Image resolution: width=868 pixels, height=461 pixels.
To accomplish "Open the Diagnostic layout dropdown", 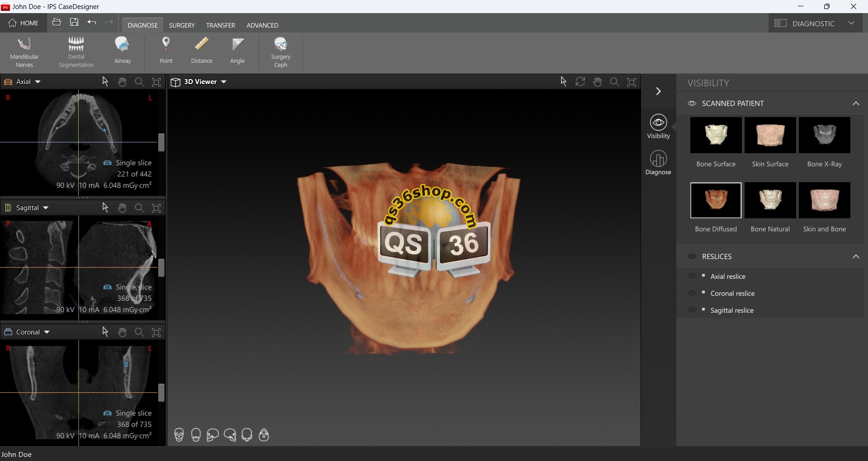I will pyautogui.click(x=815, y=23).
